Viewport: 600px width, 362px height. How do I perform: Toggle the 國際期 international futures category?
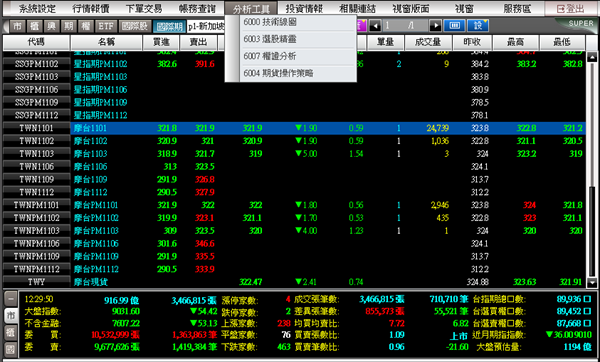[x=170, y=26]
